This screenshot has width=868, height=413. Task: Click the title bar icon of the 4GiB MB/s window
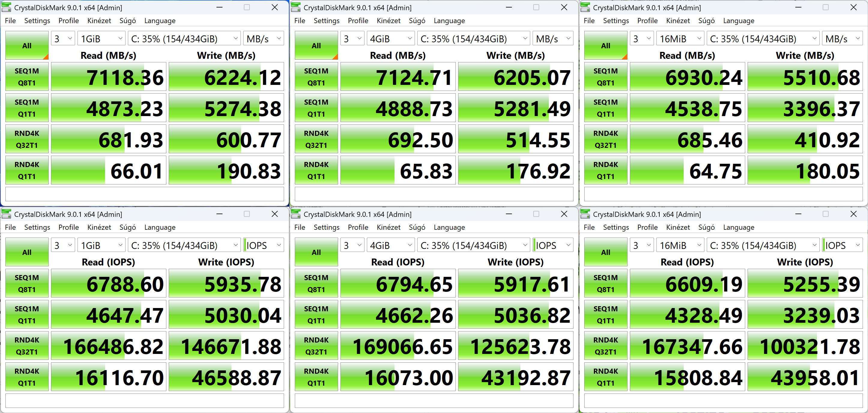[x=296, y=7]
